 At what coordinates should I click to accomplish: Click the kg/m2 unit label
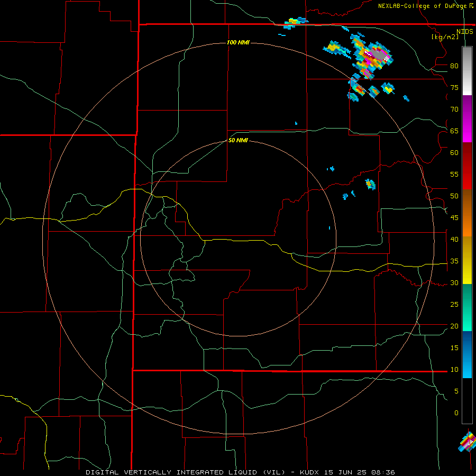(x=445, y=37)
